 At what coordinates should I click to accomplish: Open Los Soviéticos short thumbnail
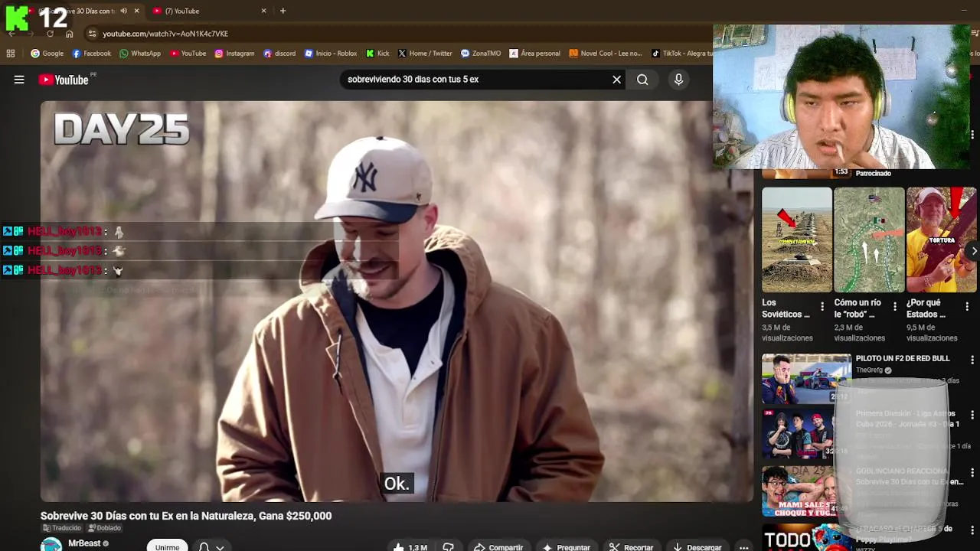pos(796,240)
